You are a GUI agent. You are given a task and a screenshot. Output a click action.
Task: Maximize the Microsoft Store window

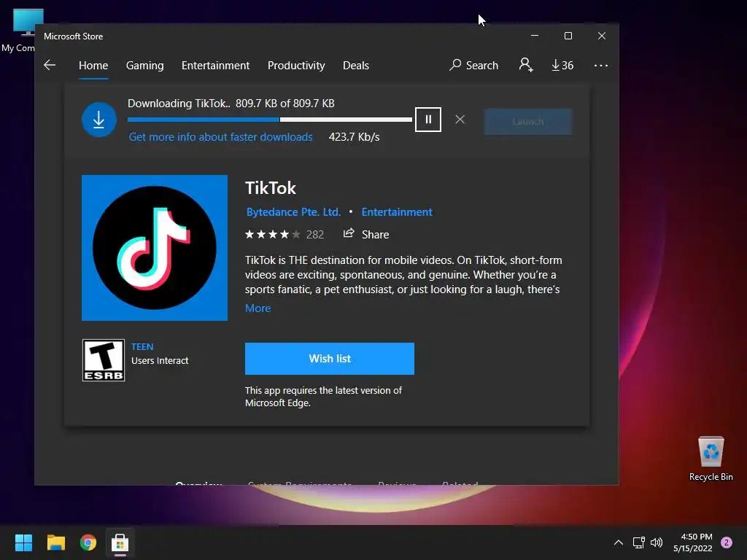click(x=568, y=36)
